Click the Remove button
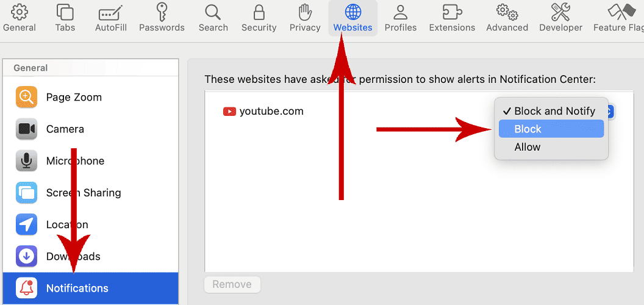 pos(232,284)
